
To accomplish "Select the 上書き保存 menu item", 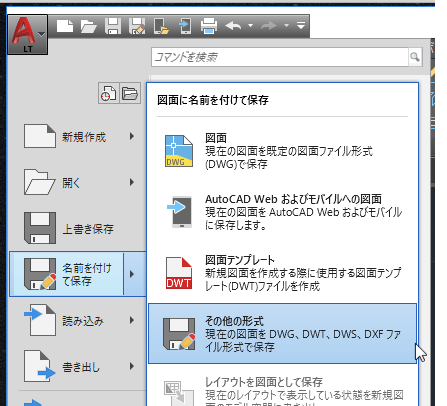I will pyautogui.click(x=77, y=228).
